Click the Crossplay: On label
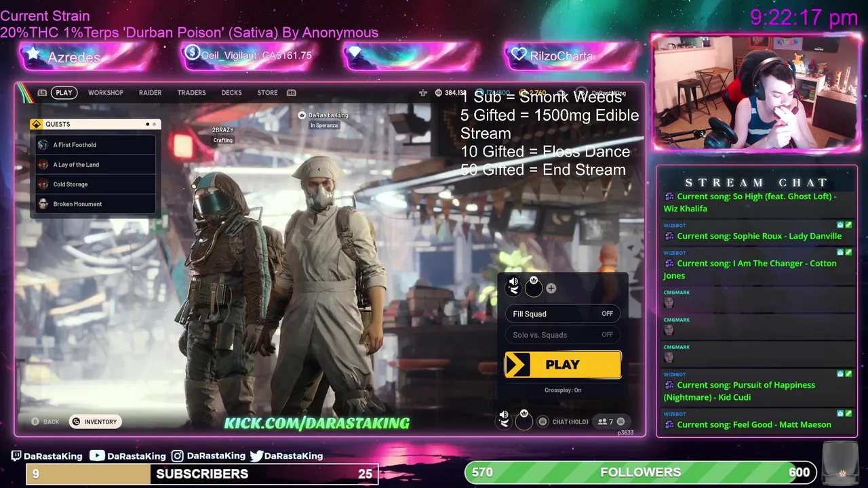The height and width of the screenshot is (488, 868). (x=563, y=390)
